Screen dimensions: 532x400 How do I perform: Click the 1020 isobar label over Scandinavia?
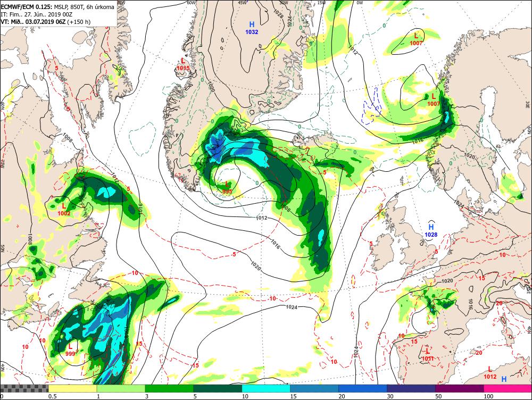click(470, 156)
